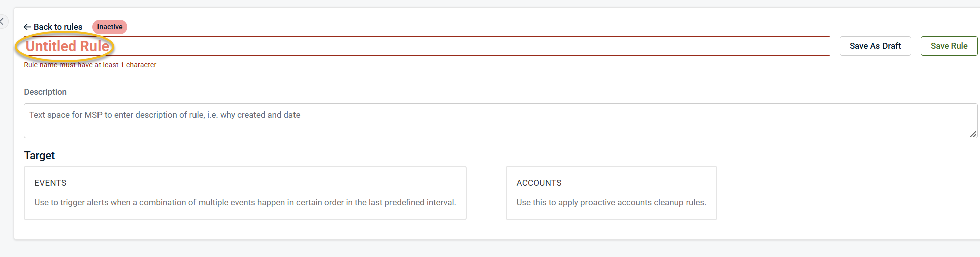The width and height of the screenshot is (980, 257).
Task: Select the EVENTS target card
Action: tap(245, 193)
